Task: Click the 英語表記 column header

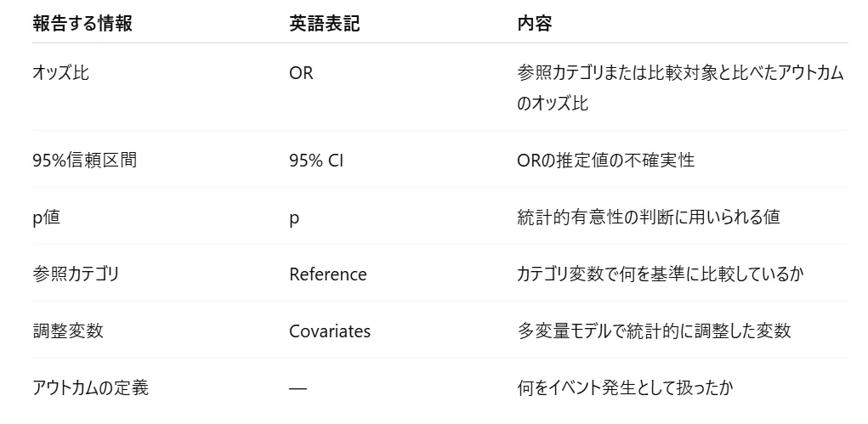Action: 325,24
